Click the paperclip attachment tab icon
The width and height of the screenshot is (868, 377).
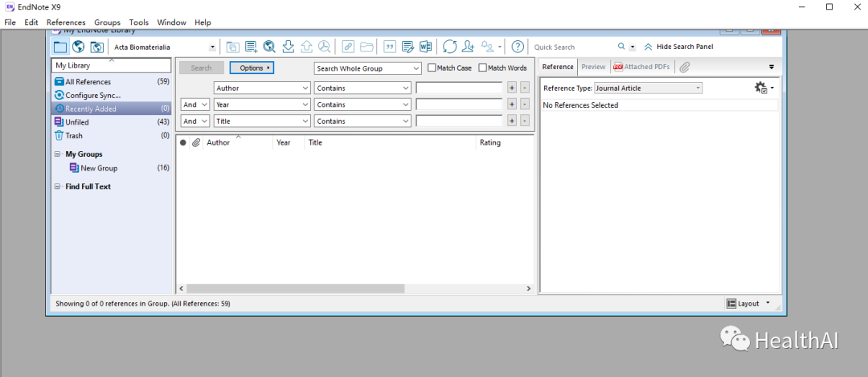(x=685, y=67)
